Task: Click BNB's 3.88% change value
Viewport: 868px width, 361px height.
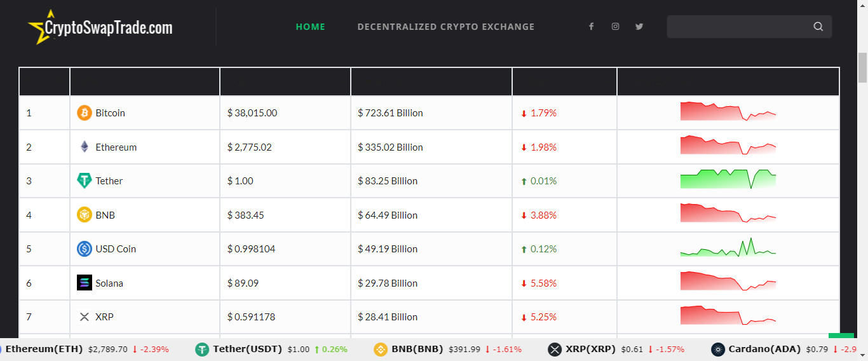Action: tap(543, 215)
